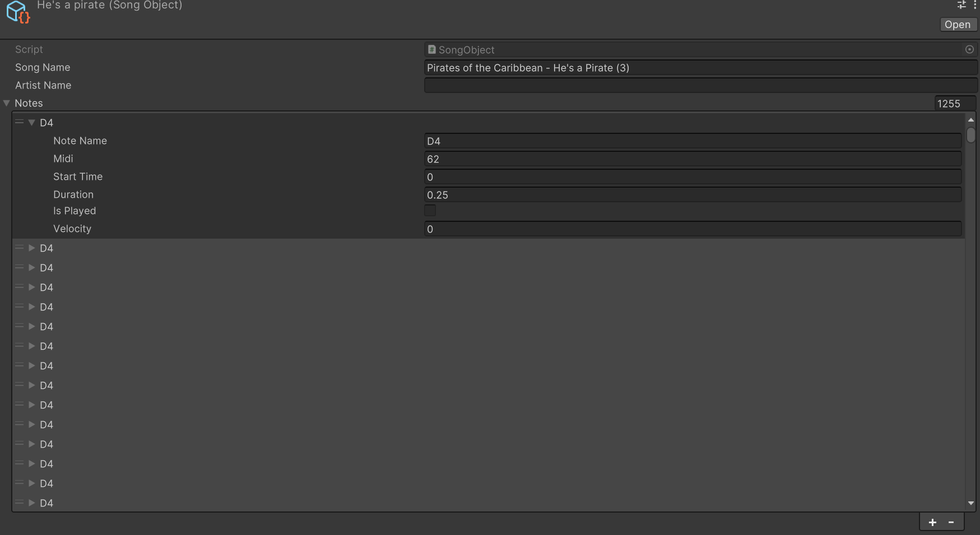Edit the Song Name text field
The image size is (980, 535).
click(x=700, y=68)
